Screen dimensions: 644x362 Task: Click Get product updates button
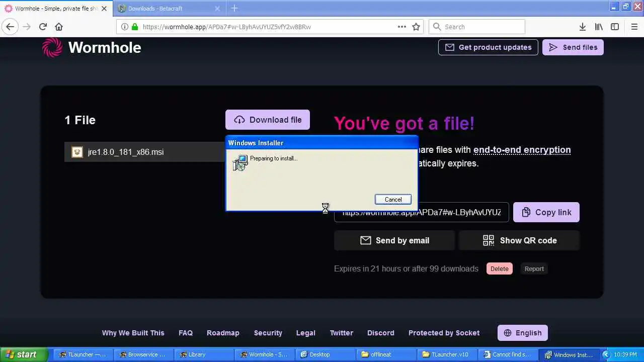pos(488,47)
